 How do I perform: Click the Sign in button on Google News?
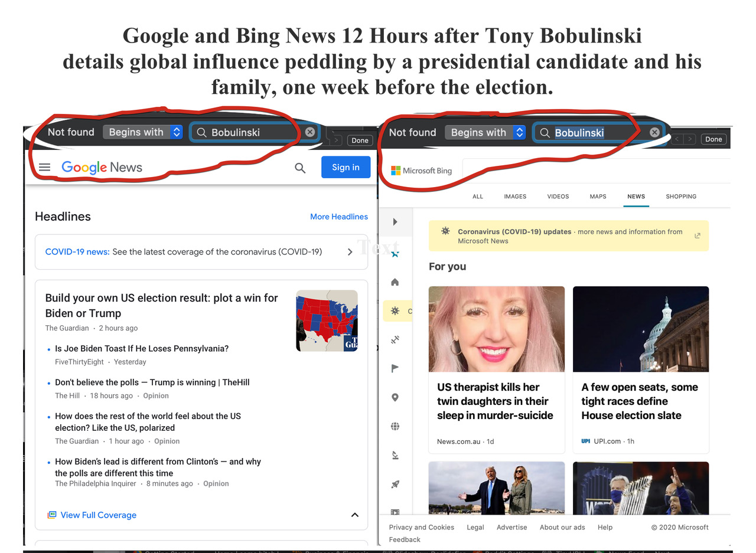pos(346,167)
